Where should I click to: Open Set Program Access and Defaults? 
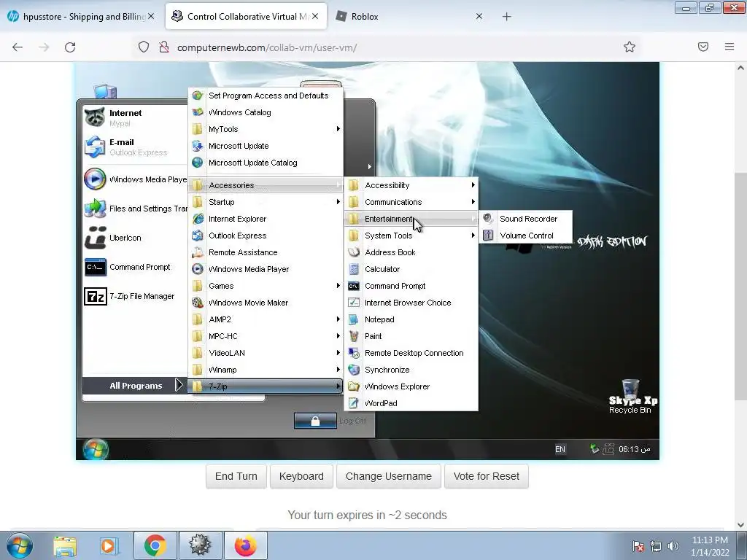(266, 96)
